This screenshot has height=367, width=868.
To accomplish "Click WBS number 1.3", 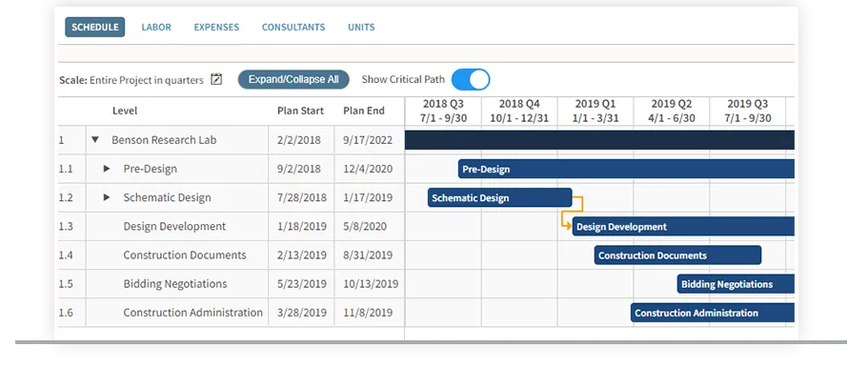I will click(66, 227).
